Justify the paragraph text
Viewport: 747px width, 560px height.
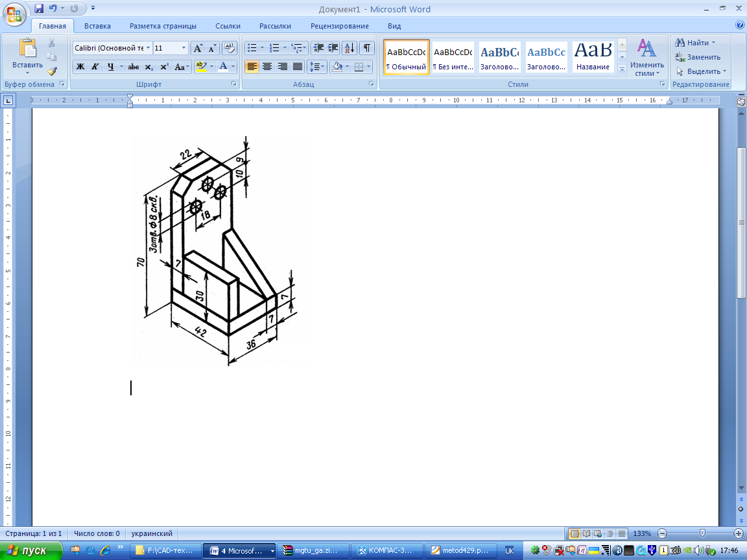tap(297, 67)
